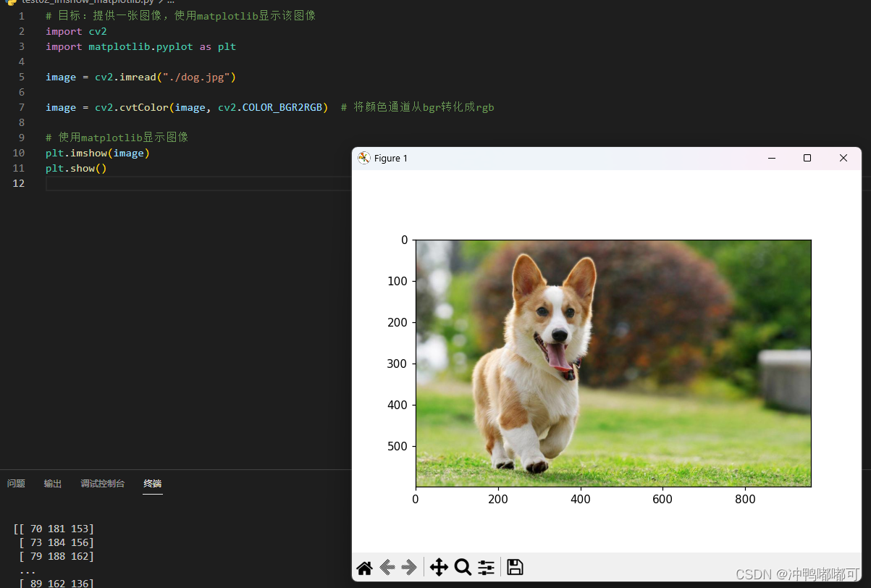This screenshot has width=871, height=588.
Task: Click the plt.show() line
Action: (76, 168)
